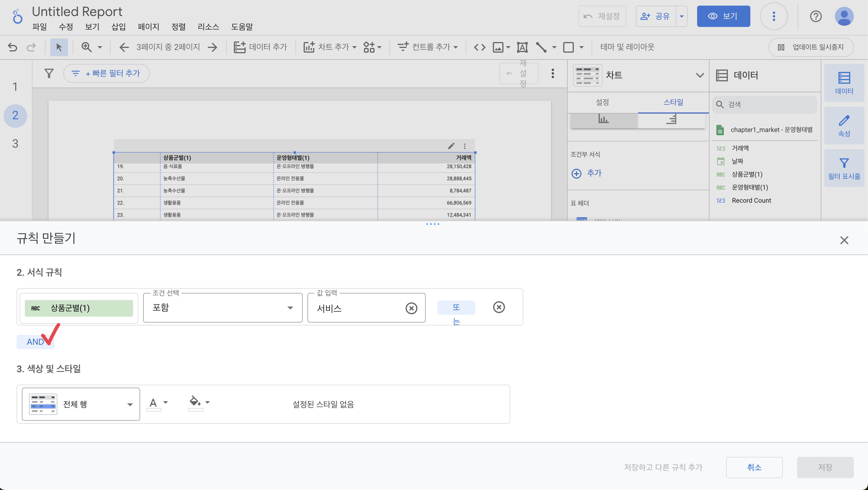The height and width of the screenshot is (490, 868).
Task: Open the 삽입 menu
Action: (118, 27)
